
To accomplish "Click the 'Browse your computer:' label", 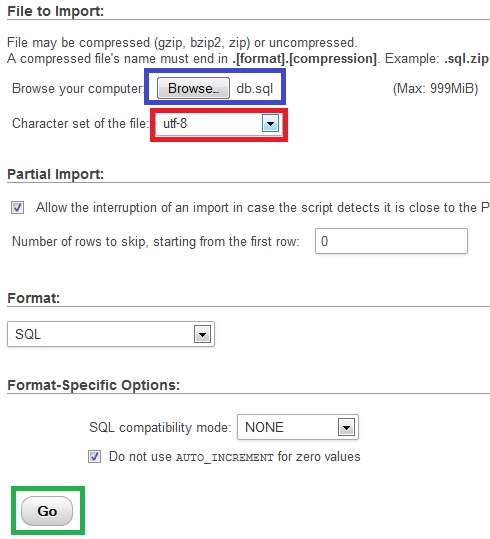I will [x=78, y=89].
